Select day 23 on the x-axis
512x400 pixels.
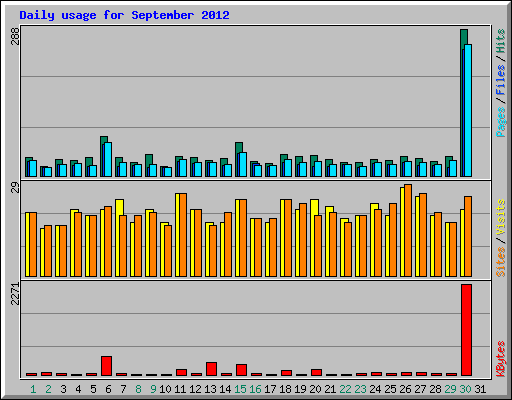[360, 389]
